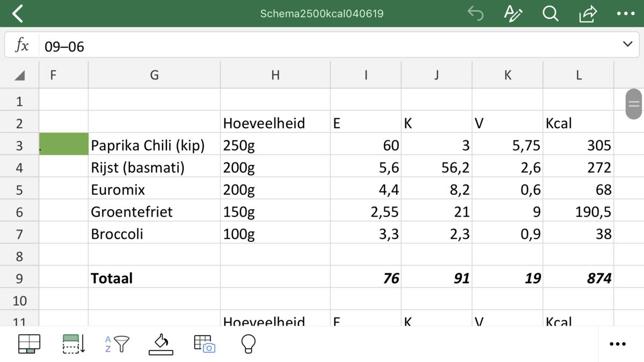Viewport: 644px width, 362px height.
Task: Select row 9 header
Action: [x=19, y=278]
